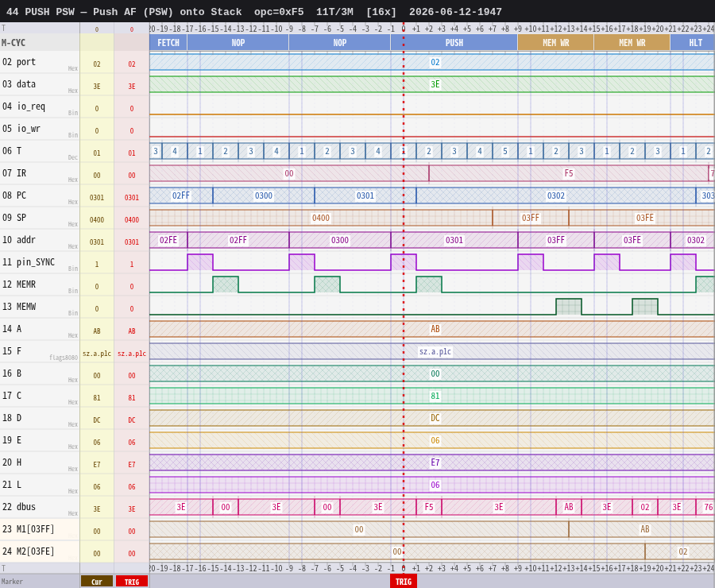Click the first MEMW write pulse
This screenshot has height=588, width=715.
point(569,307)
